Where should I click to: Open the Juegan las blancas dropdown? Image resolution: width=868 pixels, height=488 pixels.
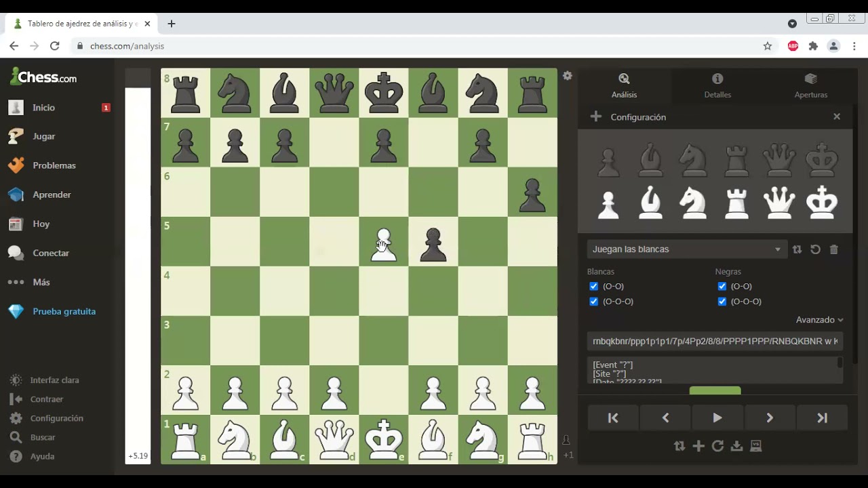point(687,249)
